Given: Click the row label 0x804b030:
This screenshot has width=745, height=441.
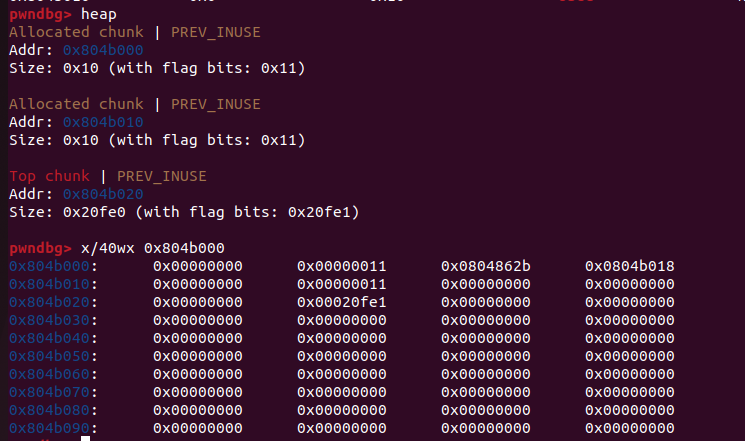Looking at the screenshot, I should pos(53,320).
